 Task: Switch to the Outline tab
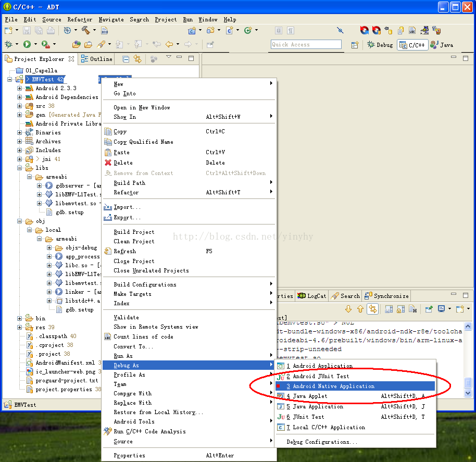(96, 59)
